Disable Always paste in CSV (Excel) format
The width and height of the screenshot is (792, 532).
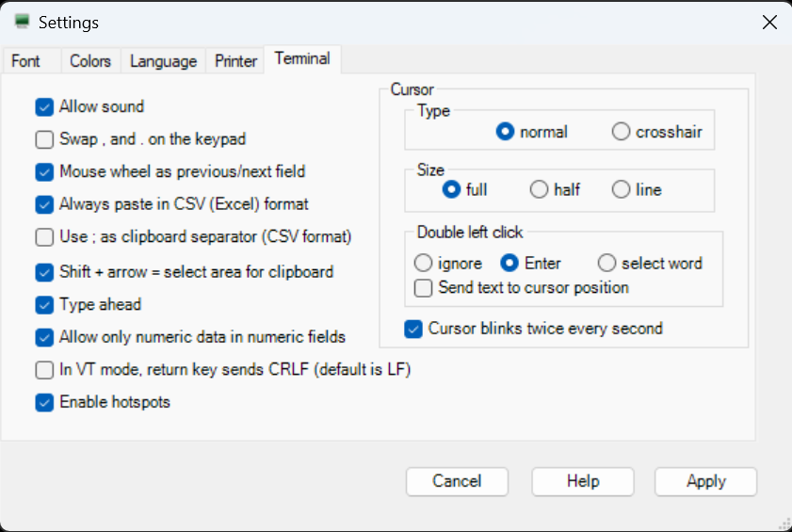coord(44,204)
